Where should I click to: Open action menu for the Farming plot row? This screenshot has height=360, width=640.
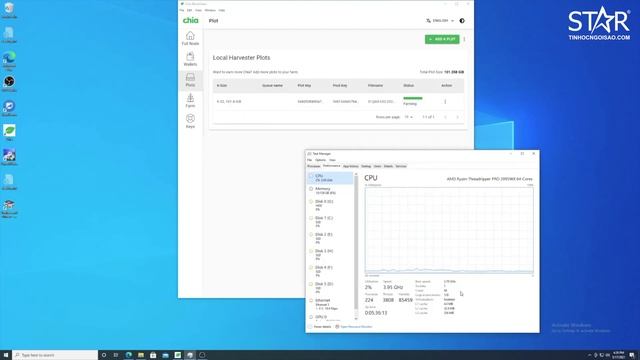click(445, 102)
